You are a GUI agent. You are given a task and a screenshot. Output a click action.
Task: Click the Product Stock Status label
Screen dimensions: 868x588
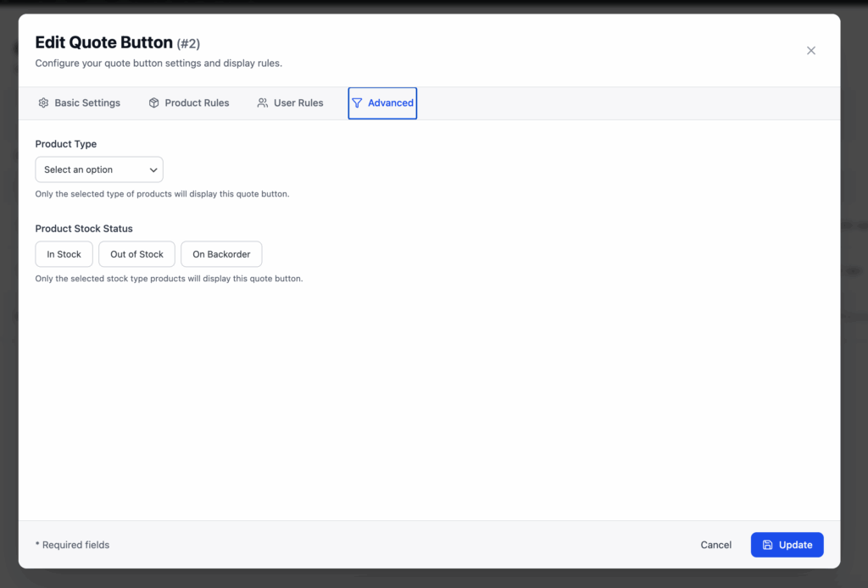pos(84,229)
